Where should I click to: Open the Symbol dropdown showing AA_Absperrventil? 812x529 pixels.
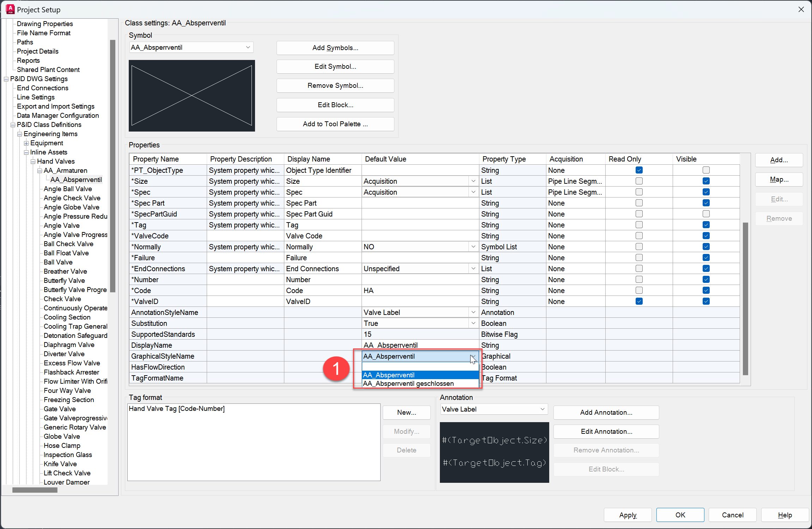coord(248,47)
